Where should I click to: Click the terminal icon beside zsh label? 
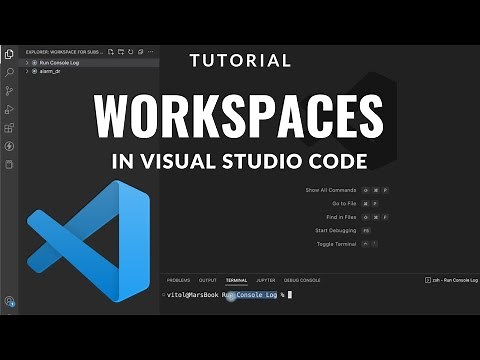click(428, 280)
